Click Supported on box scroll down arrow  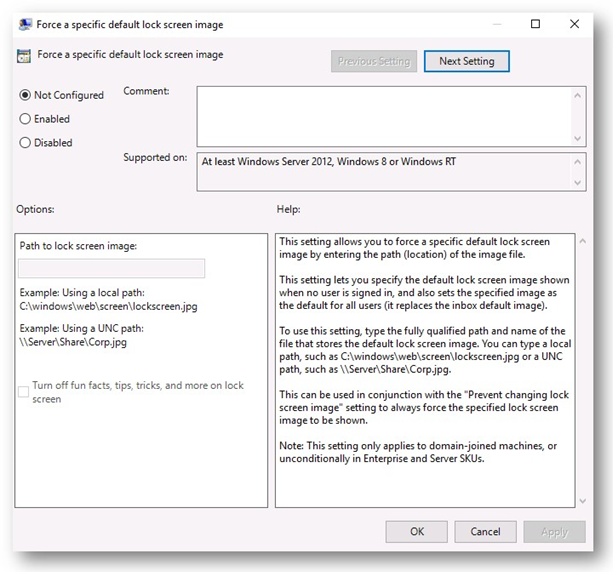(579, 182)
